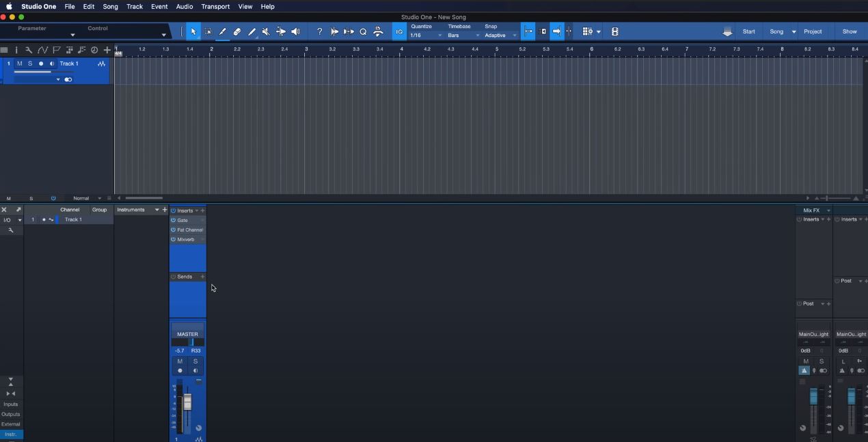This screenshot has width=868, height=442.
Task: Open the Timebase Bars dropdown
Action: click(464, 35)
